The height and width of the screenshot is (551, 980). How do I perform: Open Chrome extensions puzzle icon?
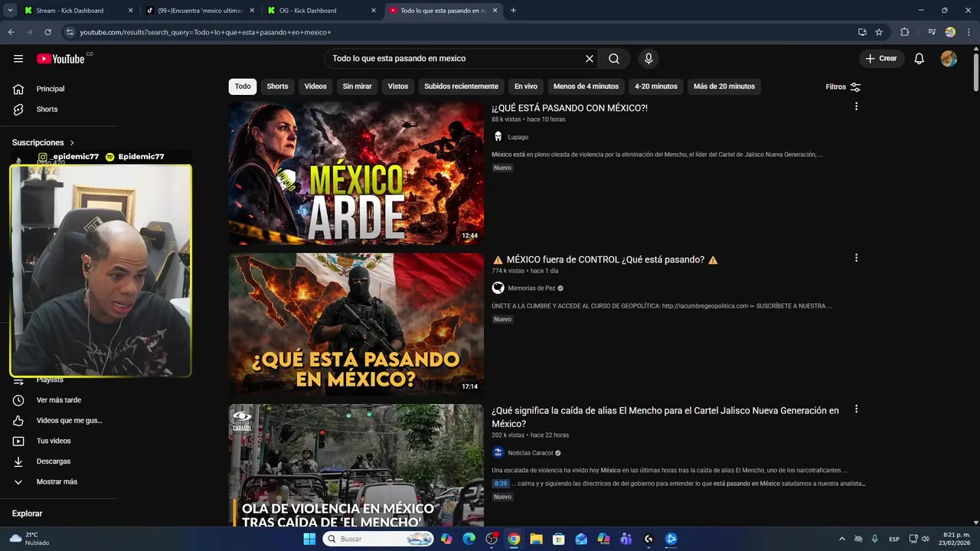[905, 32]
